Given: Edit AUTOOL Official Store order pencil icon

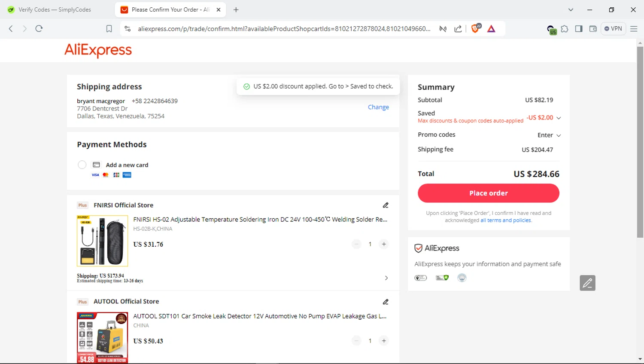Looking at the screenshot, I should 386,302.
